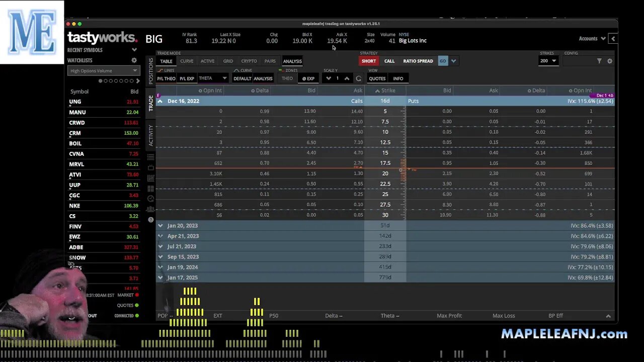Increase Scale Y with the up arrow
The height and width of the screenshot is (362, 644).
pyautogui.click(x=347, y=78)
